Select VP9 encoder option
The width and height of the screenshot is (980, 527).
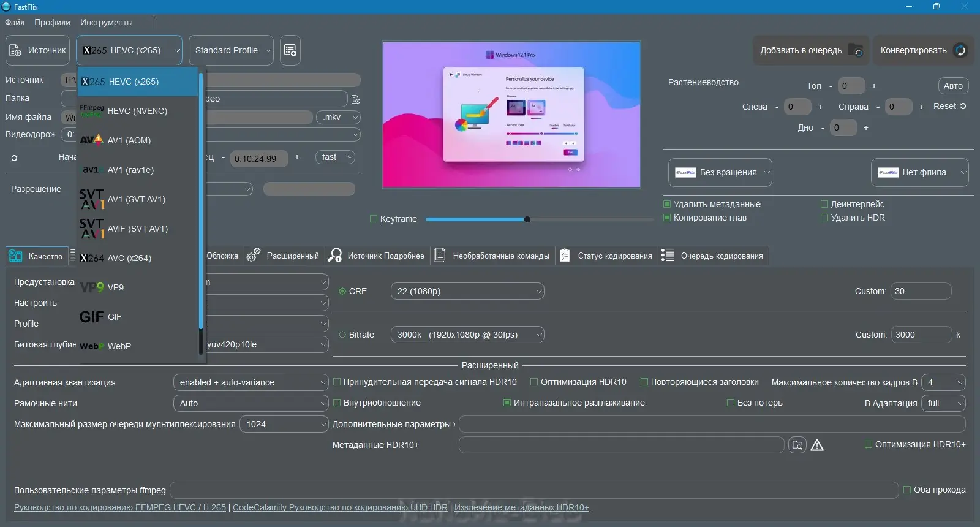[x=138, y=287]
